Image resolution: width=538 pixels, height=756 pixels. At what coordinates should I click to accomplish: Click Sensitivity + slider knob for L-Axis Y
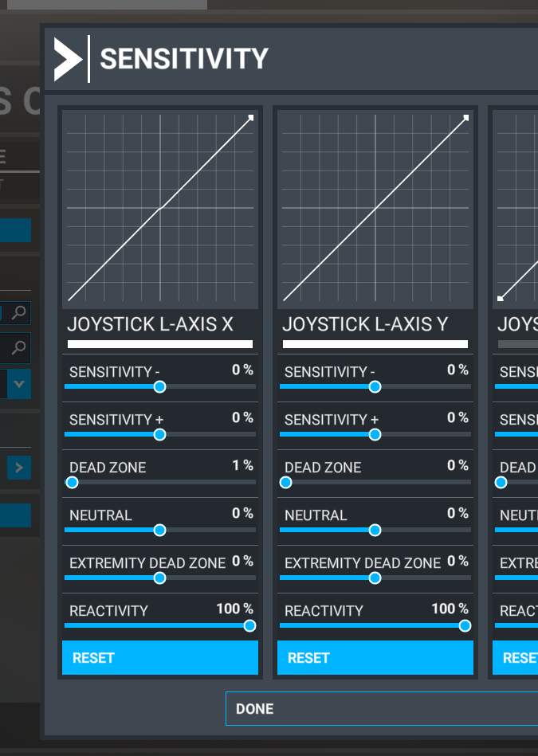click(375, 435)
